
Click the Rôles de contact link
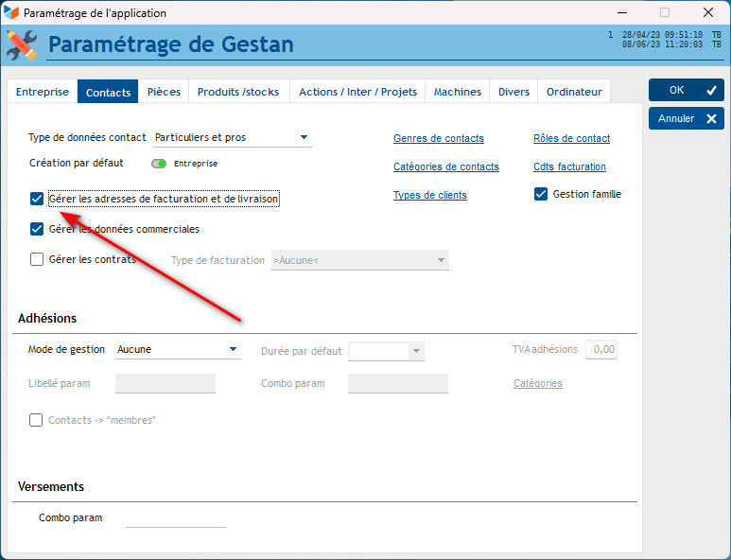pos(571,138)
